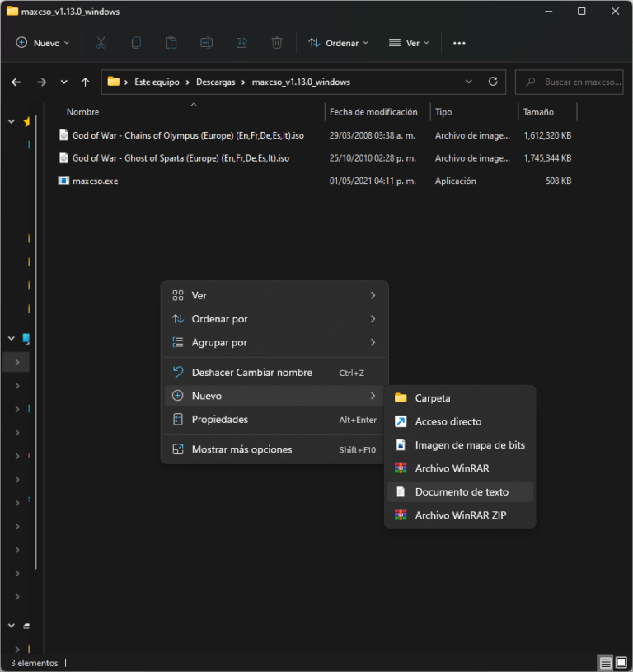Click the Copy icon in toolbar
The height and width of the screenshot is (672, 633).
[x=136, y=43]
